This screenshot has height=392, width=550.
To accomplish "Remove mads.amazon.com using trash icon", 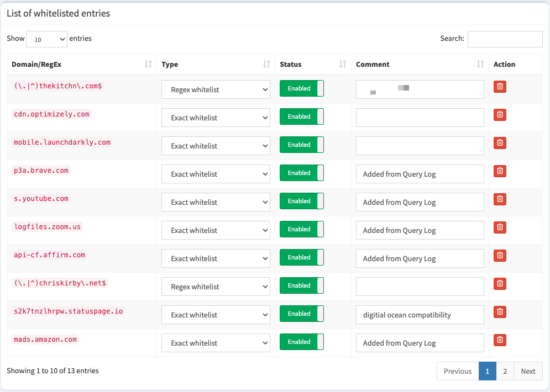I will tap(500, 340).
